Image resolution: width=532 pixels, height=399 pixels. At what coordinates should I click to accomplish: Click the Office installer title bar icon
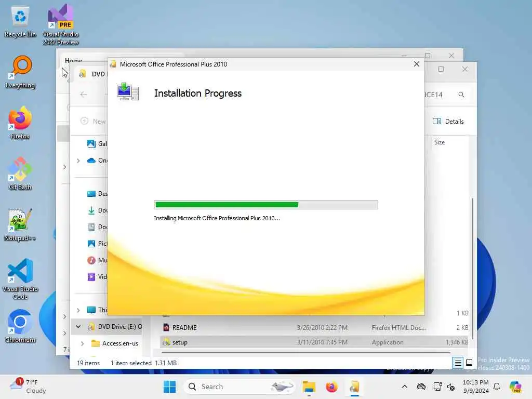[113, 64]
